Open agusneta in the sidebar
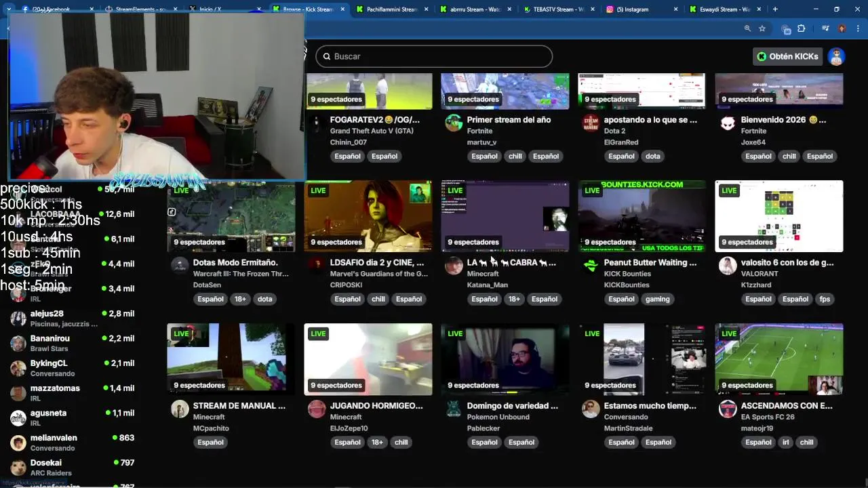Image resolution: width=868 pixels, height=488 pixels. pos(73,418)
